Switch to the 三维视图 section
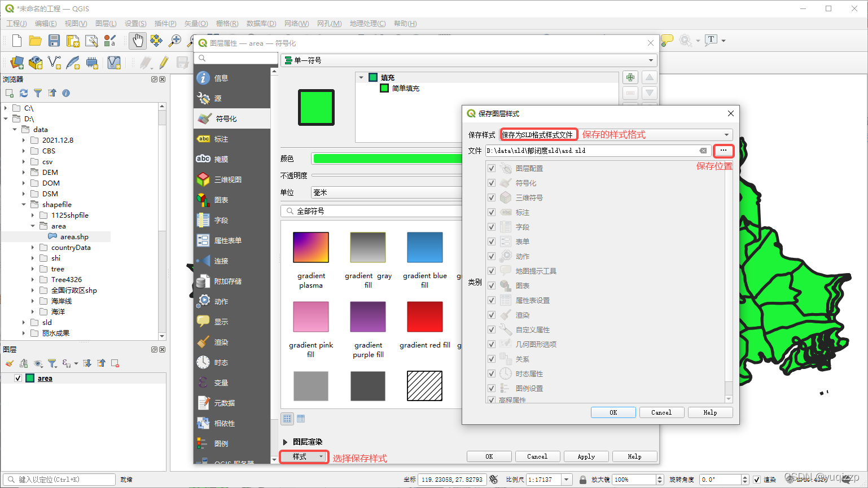The image size is (868, 488). 222,178
